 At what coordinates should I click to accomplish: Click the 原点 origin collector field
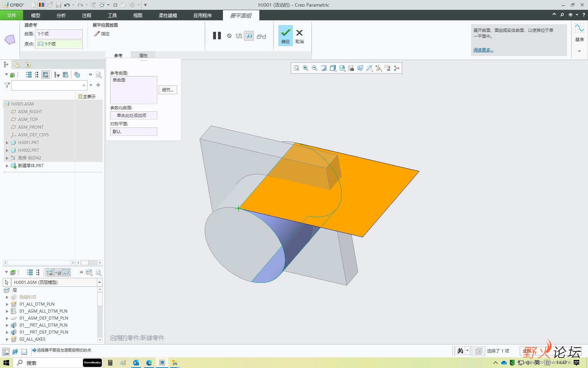(59, 44)
